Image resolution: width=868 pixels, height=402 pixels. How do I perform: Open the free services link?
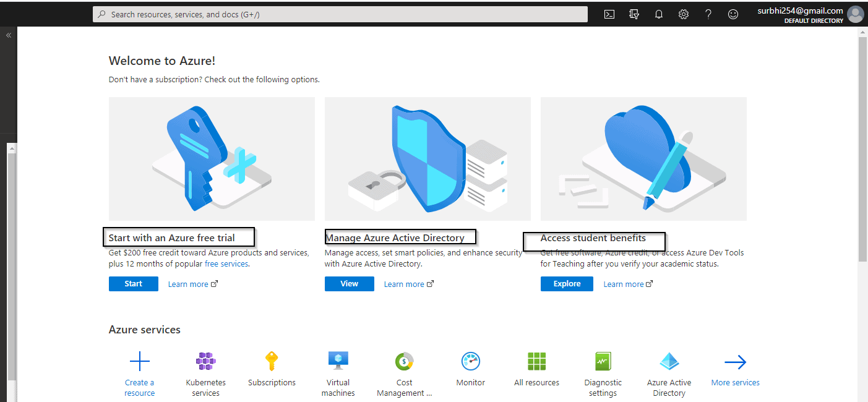pos(226,263)
